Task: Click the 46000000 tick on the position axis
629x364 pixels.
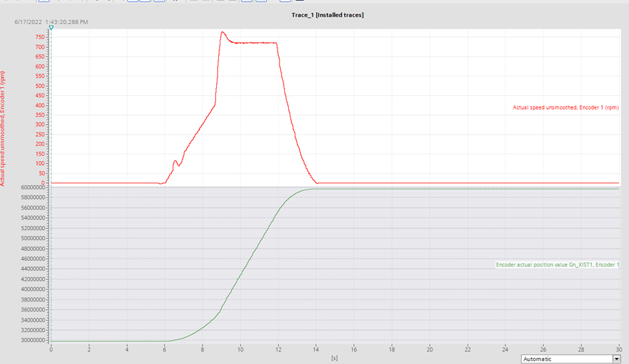Action: coord(33,259)
